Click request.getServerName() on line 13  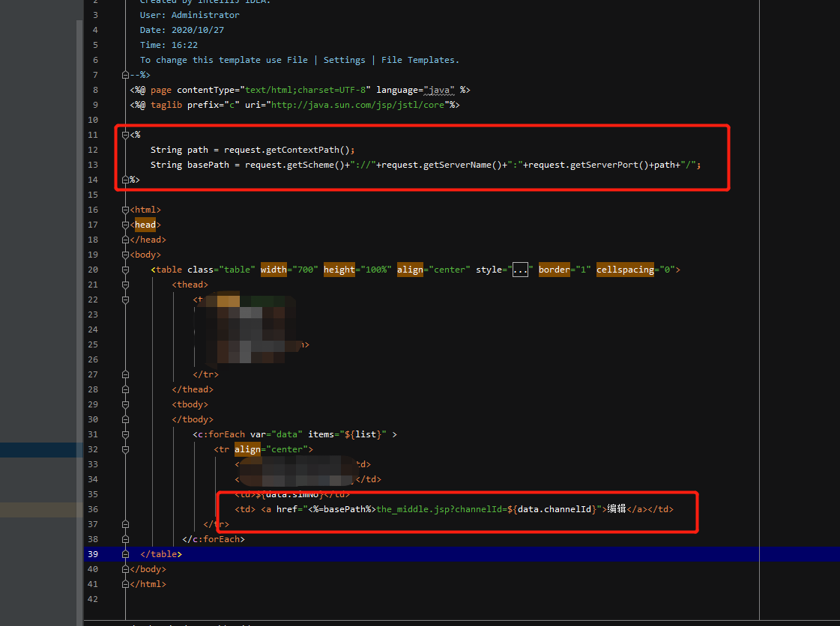441,165
